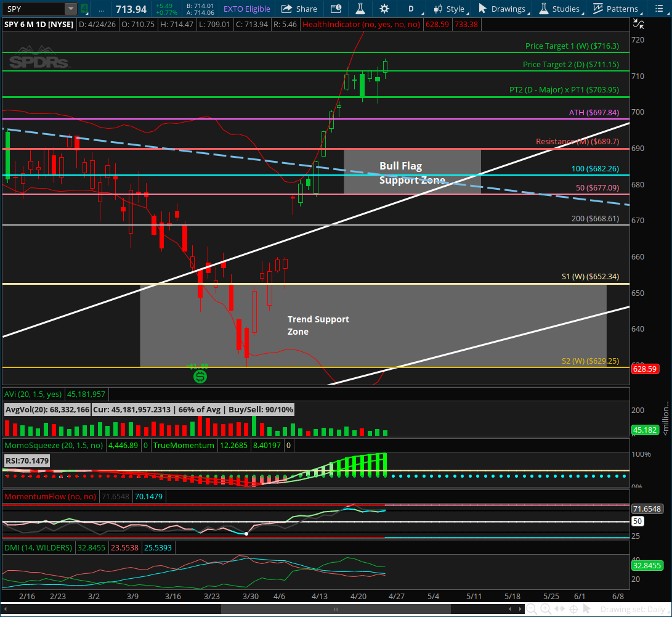Open the symbol selector dropdown arrow
Viewport: 672px width, 617px height.
click(71, 9)
